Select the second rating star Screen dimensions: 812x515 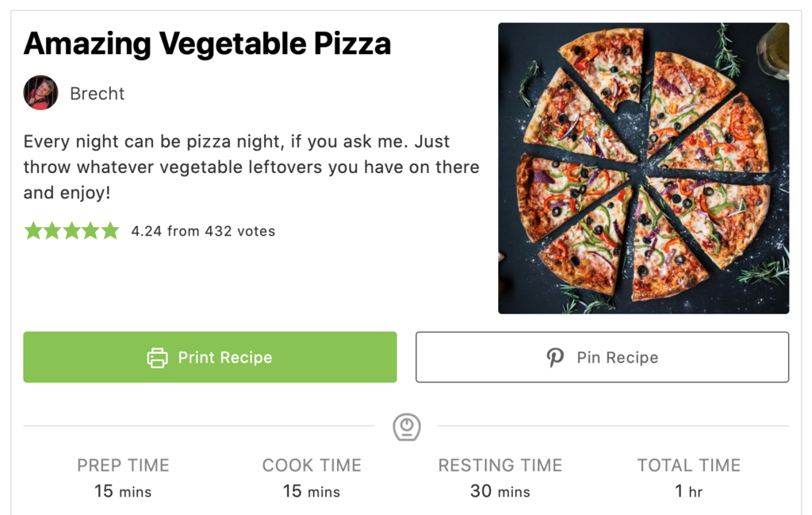click(x=52, y=230)
